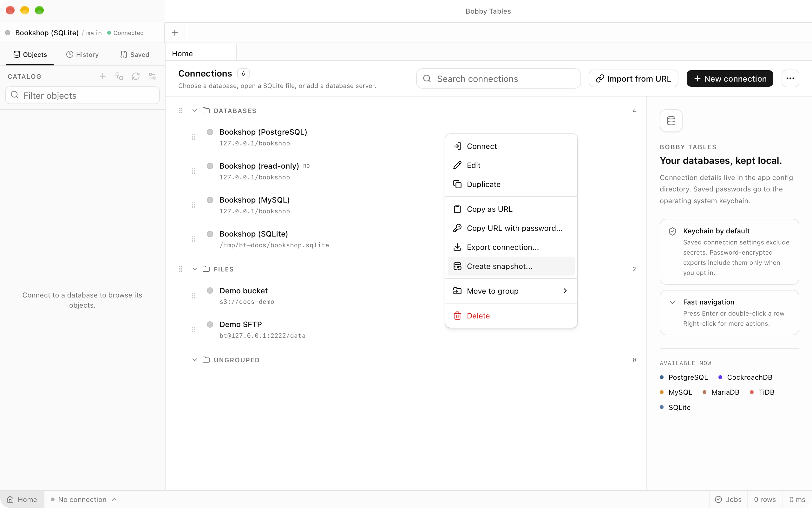Screen dimensions: 812x508
Task: Select the Home tab
Action: coord(201,53)
